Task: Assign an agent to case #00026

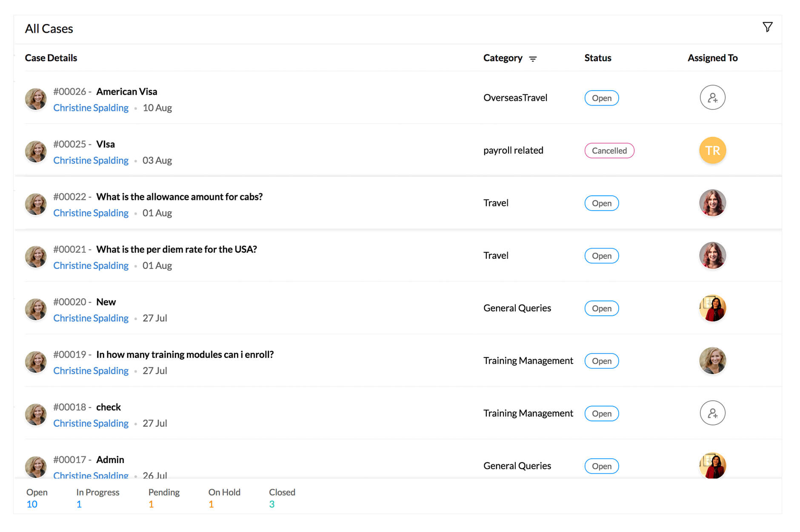Action: point(712,97)
